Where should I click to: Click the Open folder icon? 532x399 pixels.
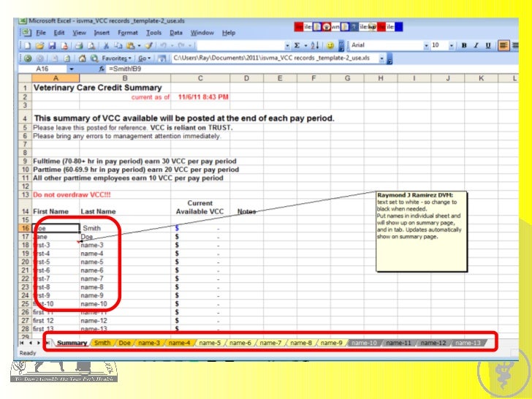(39, 45)
